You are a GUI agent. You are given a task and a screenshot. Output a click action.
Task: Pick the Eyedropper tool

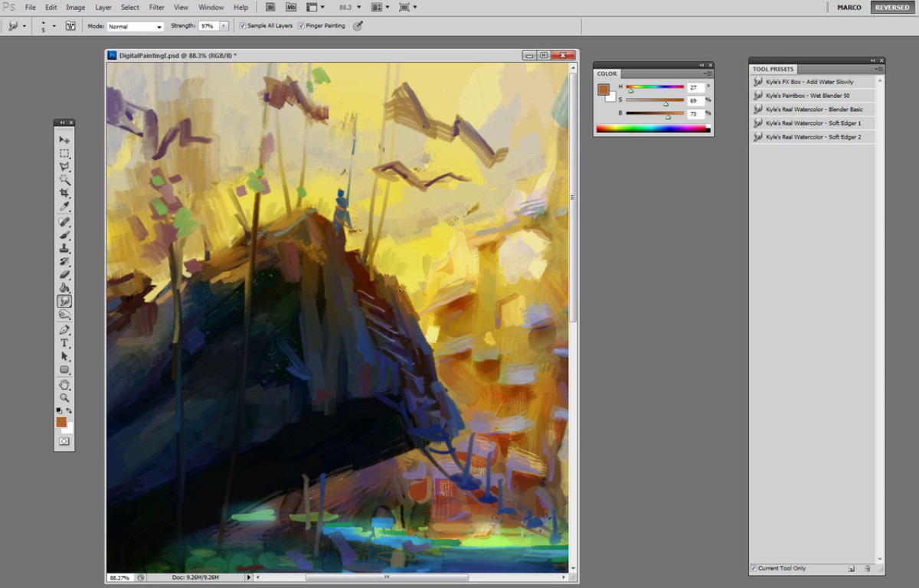[64, 207]
